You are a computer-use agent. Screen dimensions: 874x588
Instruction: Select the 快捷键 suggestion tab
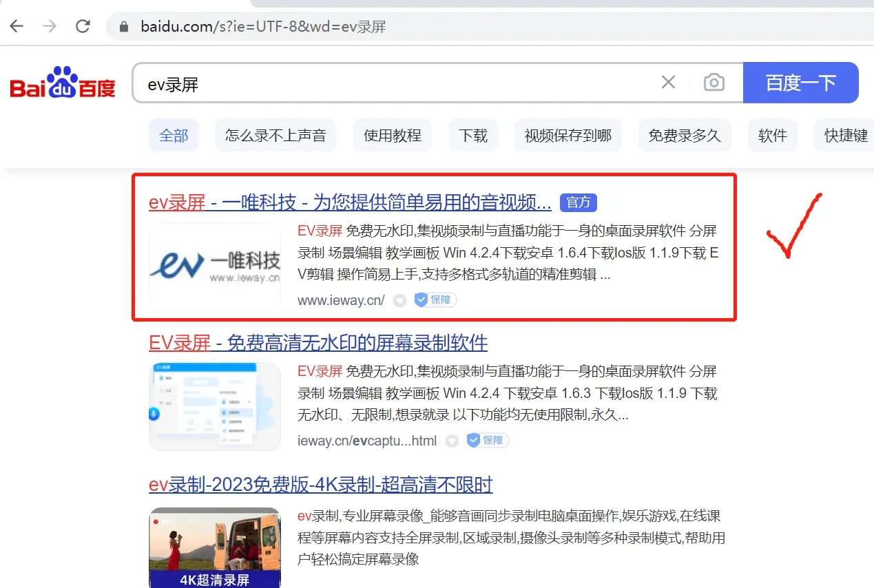pyautogui.click(x=844, y=136)
